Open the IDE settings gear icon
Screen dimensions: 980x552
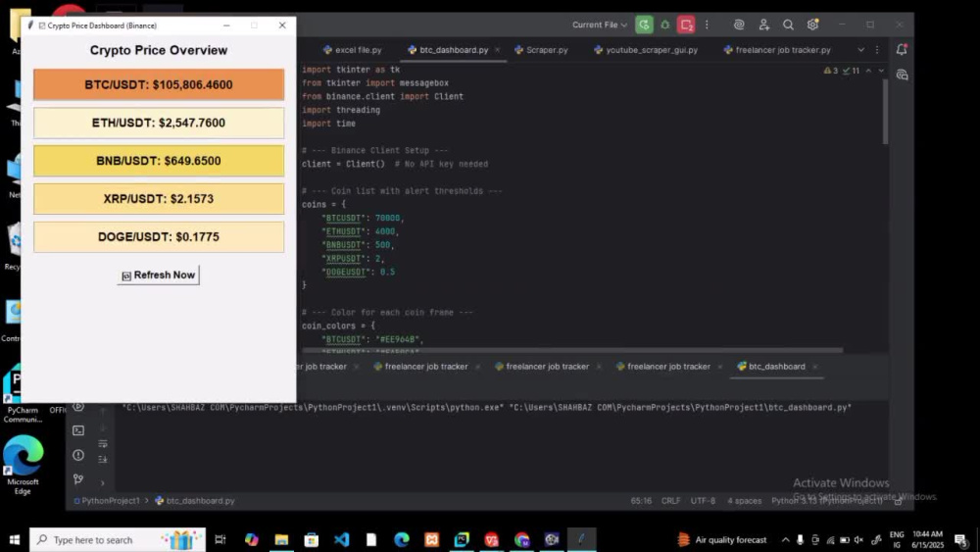(812, 25)
